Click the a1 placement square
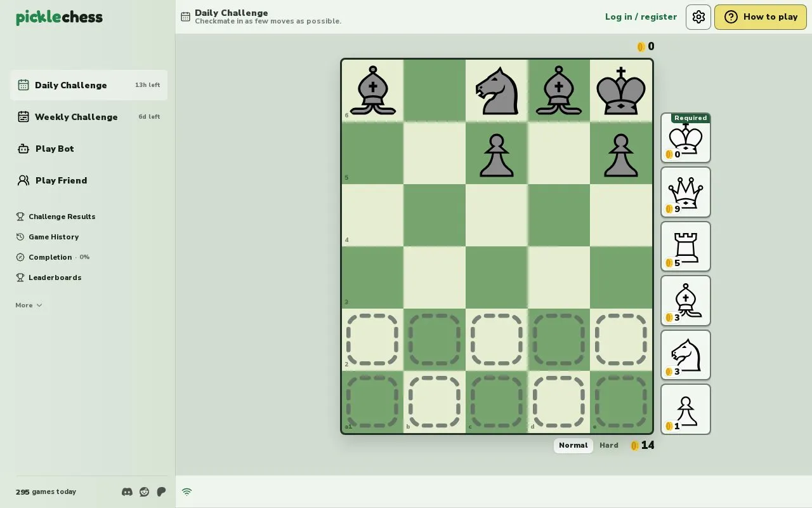This screenshot has height=508, width=812. point(372,402)
